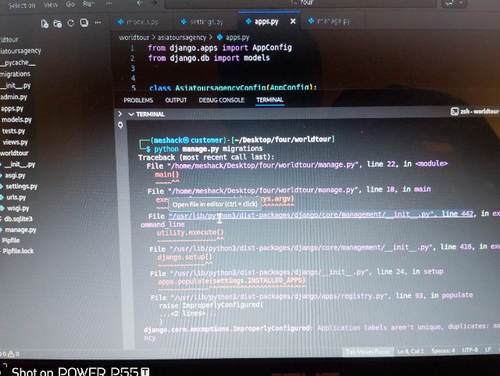The image size is (500, 376).
Task: Click the terminal command decoration marker
Action: point(120,125)
